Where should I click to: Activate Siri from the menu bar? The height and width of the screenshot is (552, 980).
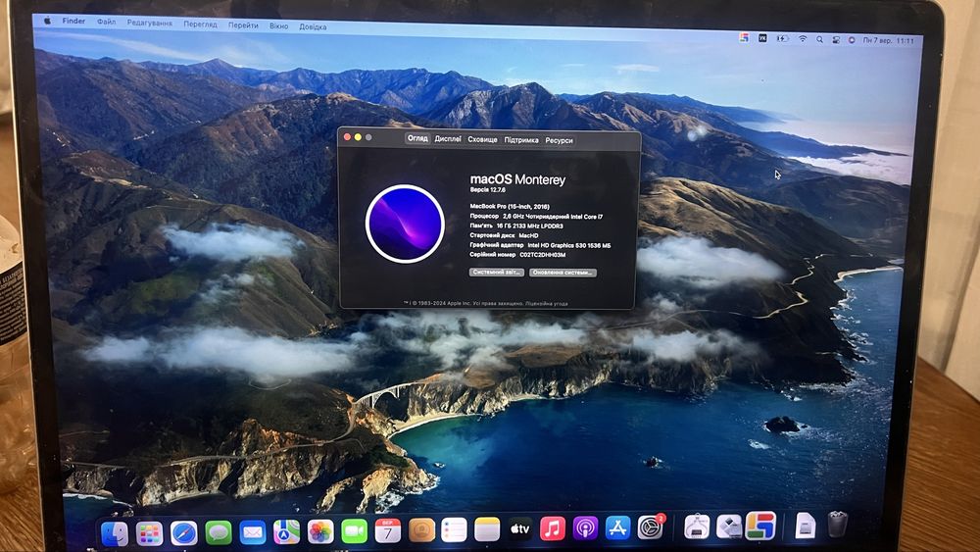click(x=852, y=40)
